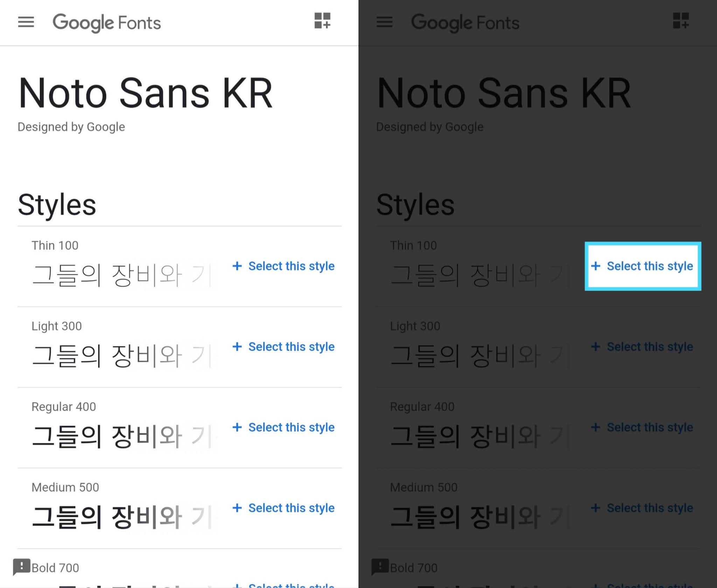Click the Thin 100 Korean sample text, right panel
Viewport: 717px width, 588px height.
(480, 275)
